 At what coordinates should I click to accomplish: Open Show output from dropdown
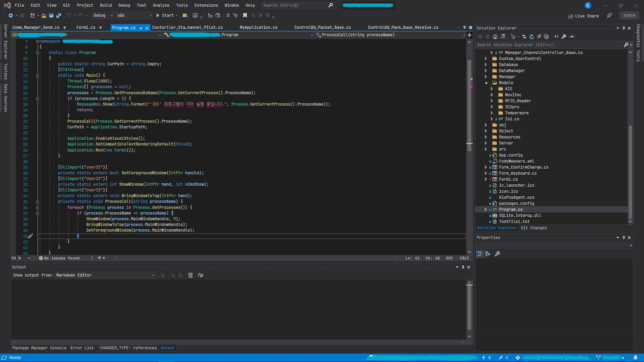[105, 275]
